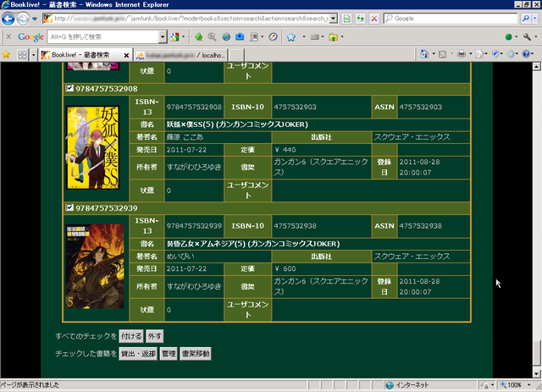Open the zoom level dropdown arrow at 100%

[x=528, y=384]
